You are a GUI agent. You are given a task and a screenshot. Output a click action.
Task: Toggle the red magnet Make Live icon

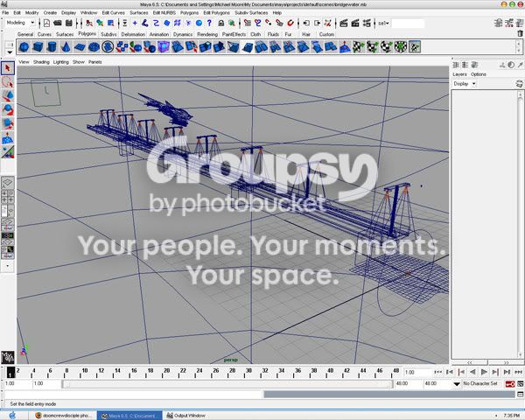click(290, 23)
